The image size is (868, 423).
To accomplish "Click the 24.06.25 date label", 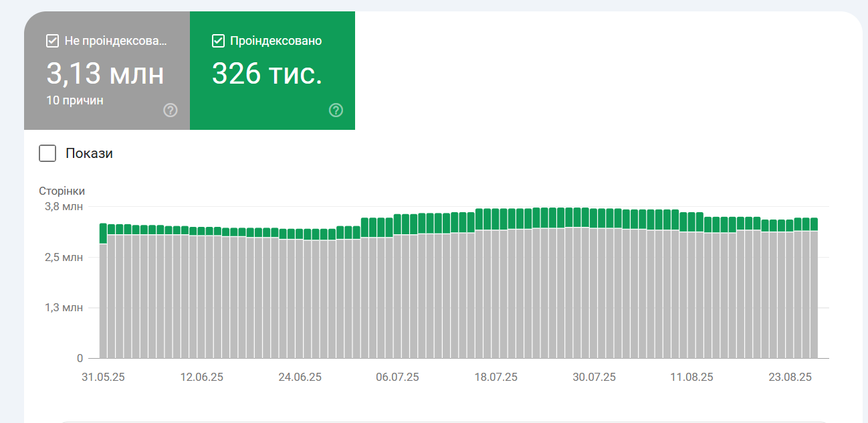I will (300, 377).
